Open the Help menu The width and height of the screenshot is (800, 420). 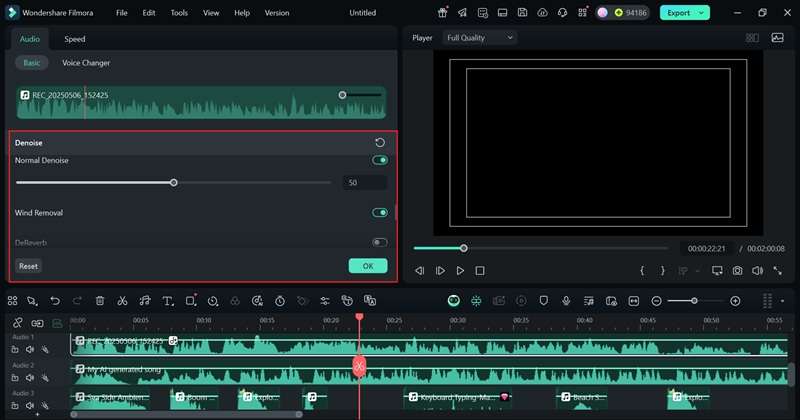(x=242, y=13)
